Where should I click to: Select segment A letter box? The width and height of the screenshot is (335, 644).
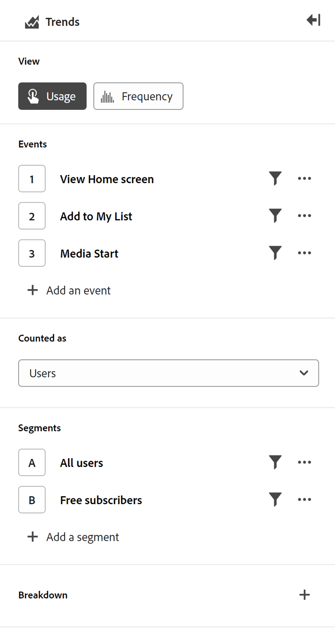(32, 463)
